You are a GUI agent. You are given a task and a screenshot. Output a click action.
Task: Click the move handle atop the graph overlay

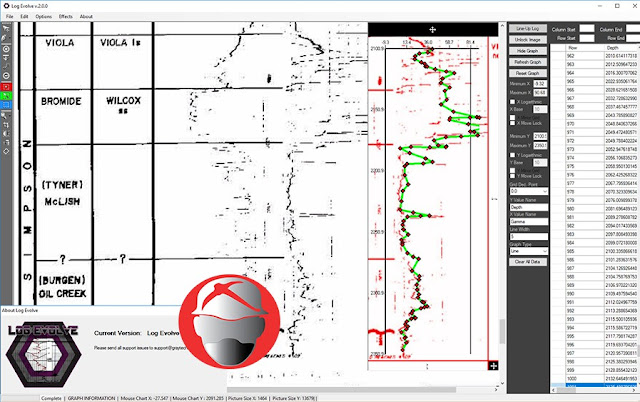pyautogui.click(x=432, y=29)
